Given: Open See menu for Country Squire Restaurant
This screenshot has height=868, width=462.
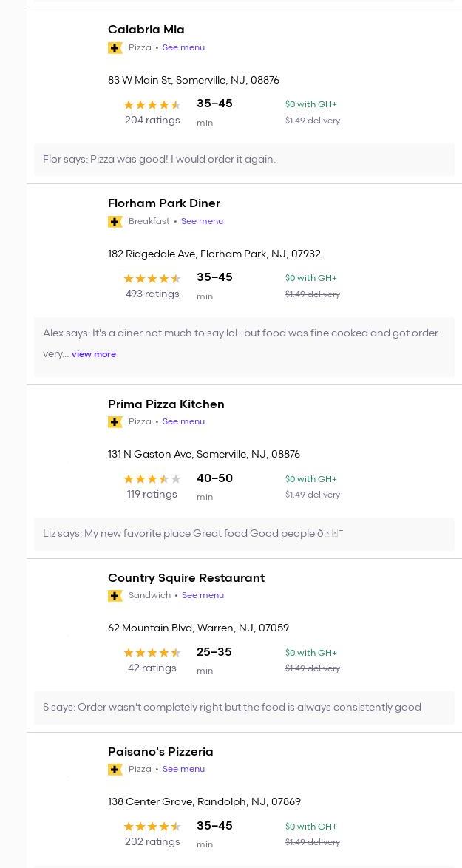Looking at the screenshot, I should [203, 595].
